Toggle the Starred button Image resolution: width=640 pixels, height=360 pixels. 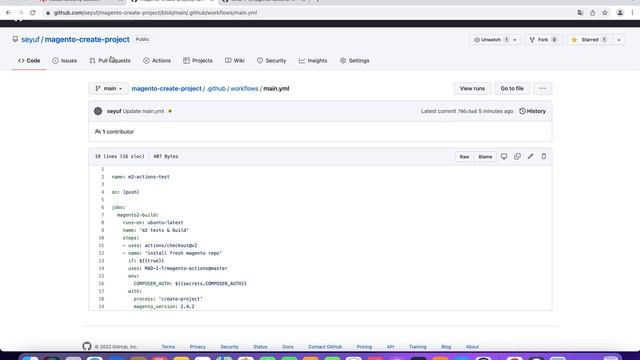pos(589,40)
